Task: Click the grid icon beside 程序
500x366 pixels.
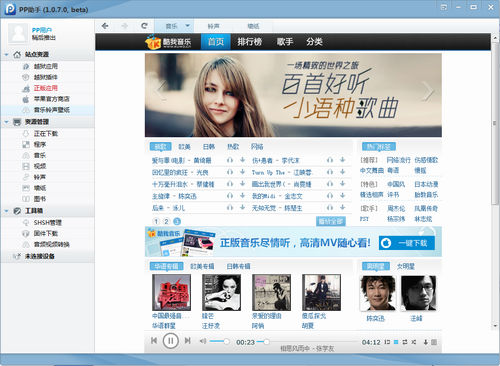Action: (26, 145)
